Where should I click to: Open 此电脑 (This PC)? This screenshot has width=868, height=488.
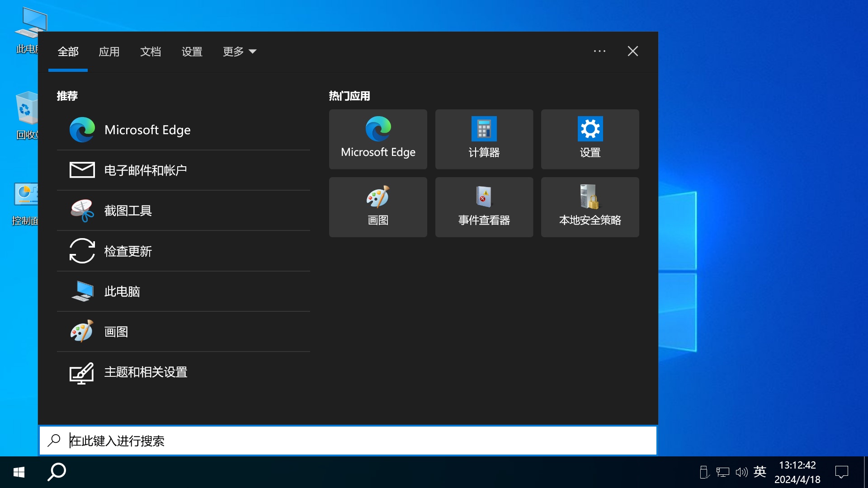[121, 291]
